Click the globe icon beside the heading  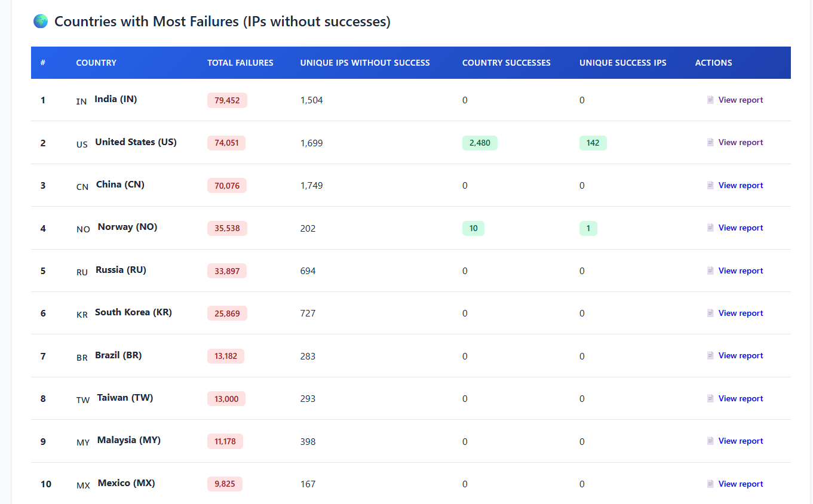[x=41, y=22]
